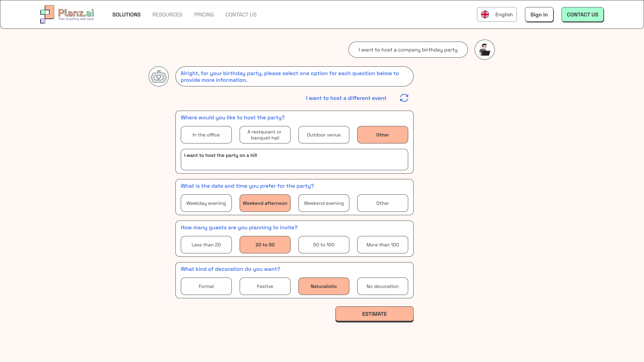Click the robot assistant avatar
This screenshot has height=362, width=644.
pos(159,76)
